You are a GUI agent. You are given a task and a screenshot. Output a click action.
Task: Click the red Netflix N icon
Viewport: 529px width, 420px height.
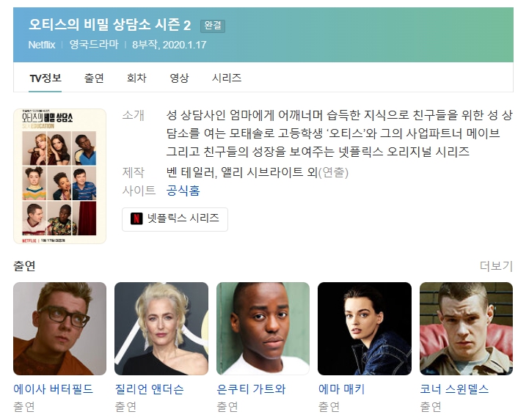(136, 218)
